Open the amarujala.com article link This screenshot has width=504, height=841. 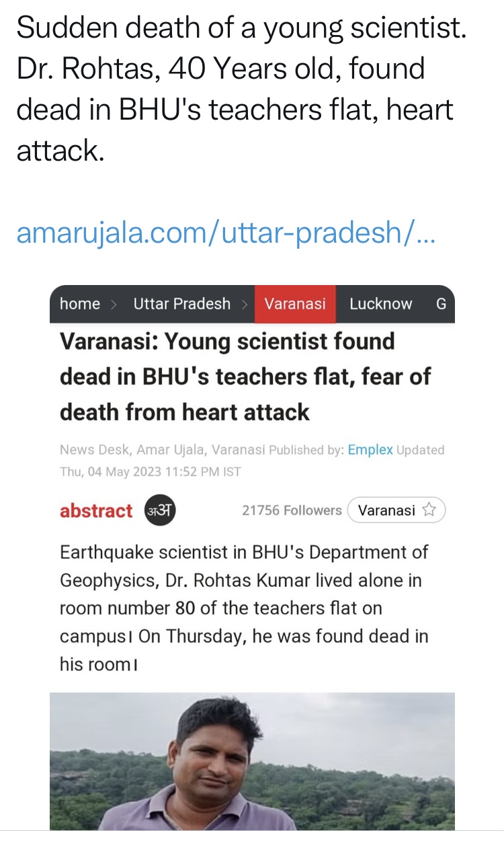pyautogui.click(x=225, y=233)
